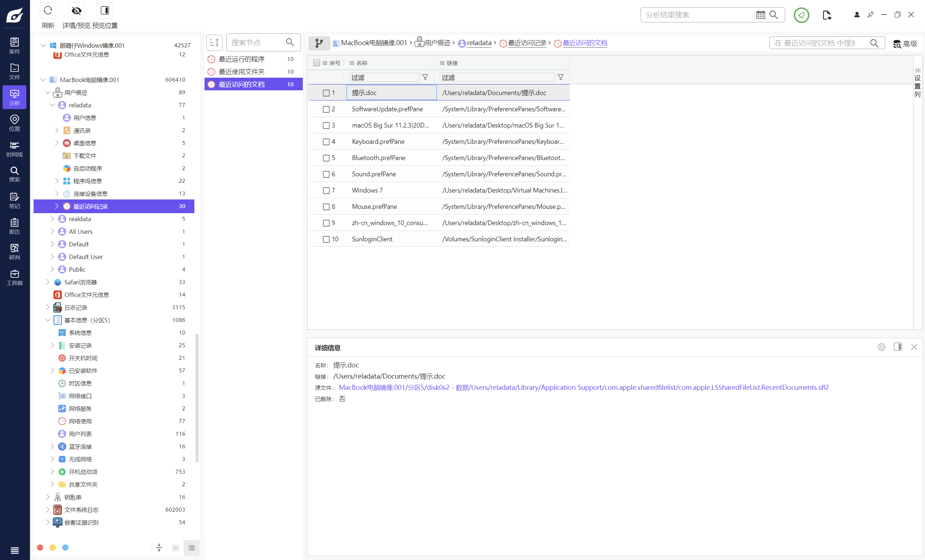Check the checkbox for SunloginClient row
The width and height of the screenshot is (925, 560).
pyautogui.click(x=326, y=239)
